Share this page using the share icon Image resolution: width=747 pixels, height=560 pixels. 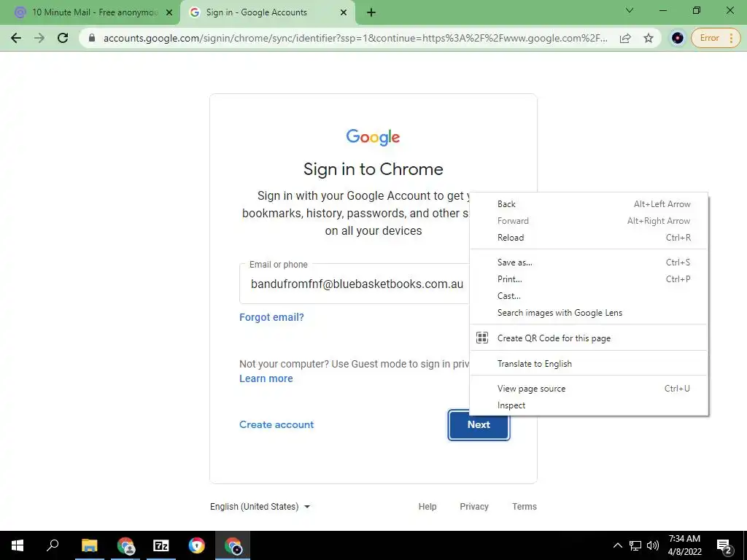625,38
